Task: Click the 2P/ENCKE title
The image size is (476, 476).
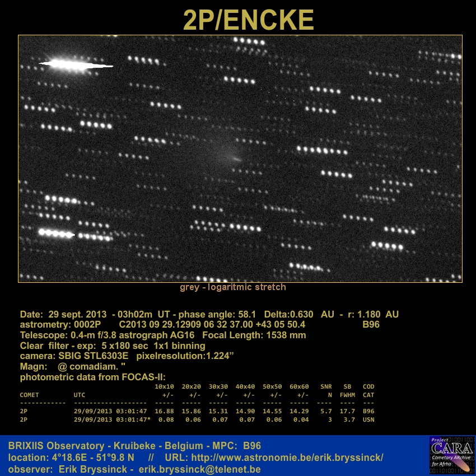Action: [x=248, y=20]
